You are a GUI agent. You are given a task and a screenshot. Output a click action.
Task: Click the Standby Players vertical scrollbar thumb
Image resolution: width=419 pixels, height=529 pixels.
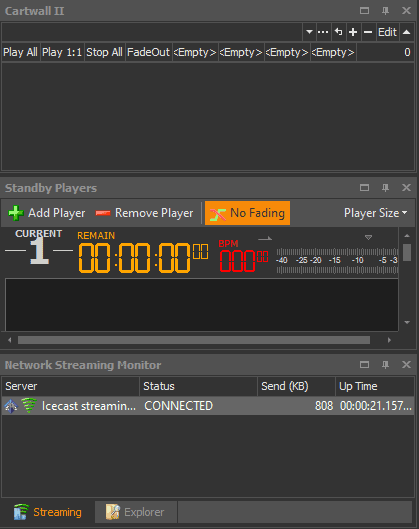click(407, 252)
